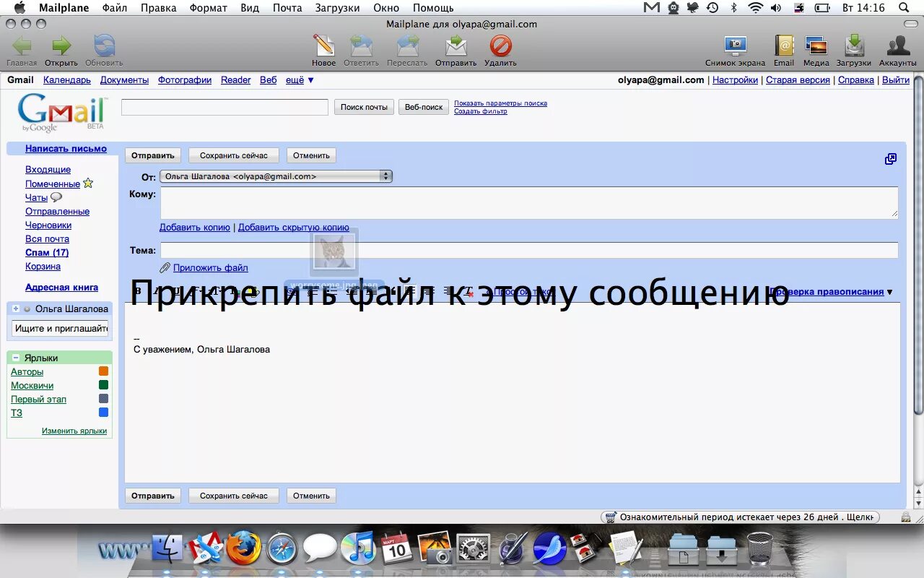Click the Веб-поиск button
This screenshot has width=924, height=578.
pyautogui.click(x=424, y=107)
